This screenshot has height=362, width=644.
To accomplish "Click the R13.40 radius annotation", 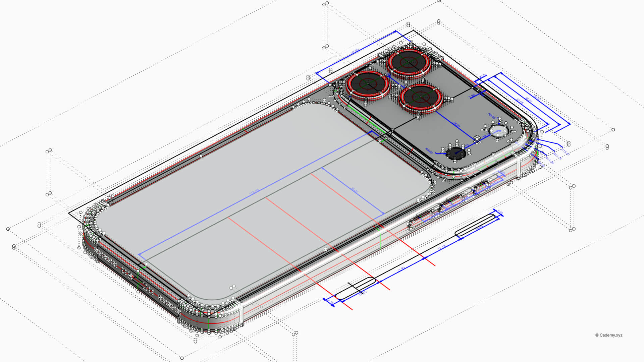I will (x=565, y=152).
